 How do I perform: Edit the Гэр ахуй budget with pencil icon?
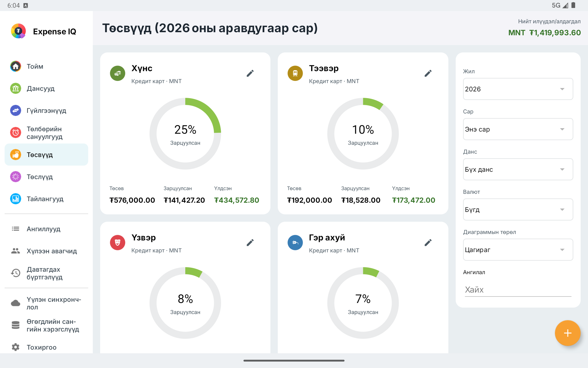point(428,243)
